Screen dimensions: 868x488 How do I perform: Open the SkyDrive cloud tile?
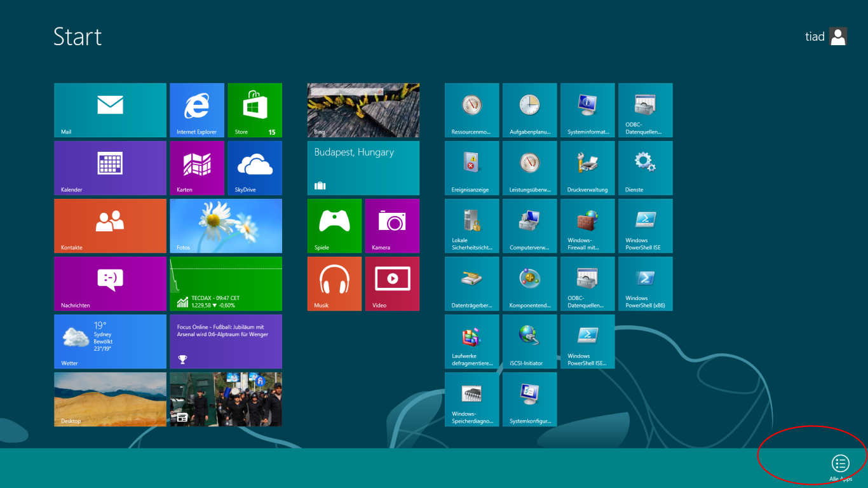255,168
